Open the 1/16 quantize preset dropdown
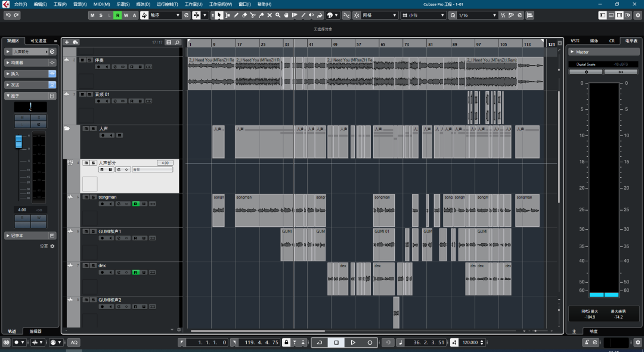 point(478,15)
